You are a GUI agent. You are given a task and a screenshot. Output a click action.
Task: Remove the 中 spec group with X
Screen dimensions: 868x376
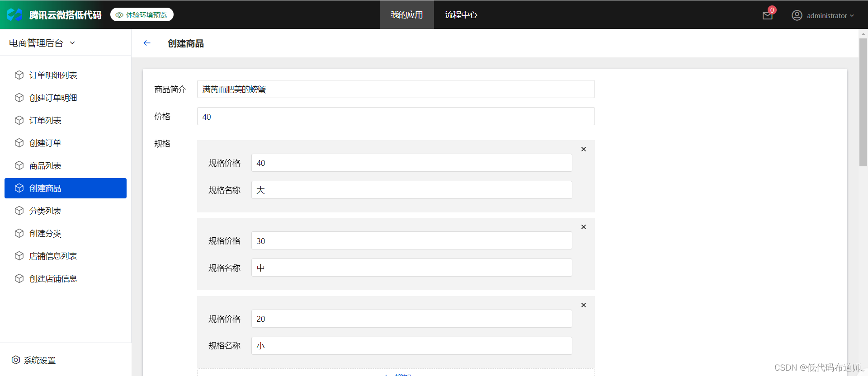[584, 227]
